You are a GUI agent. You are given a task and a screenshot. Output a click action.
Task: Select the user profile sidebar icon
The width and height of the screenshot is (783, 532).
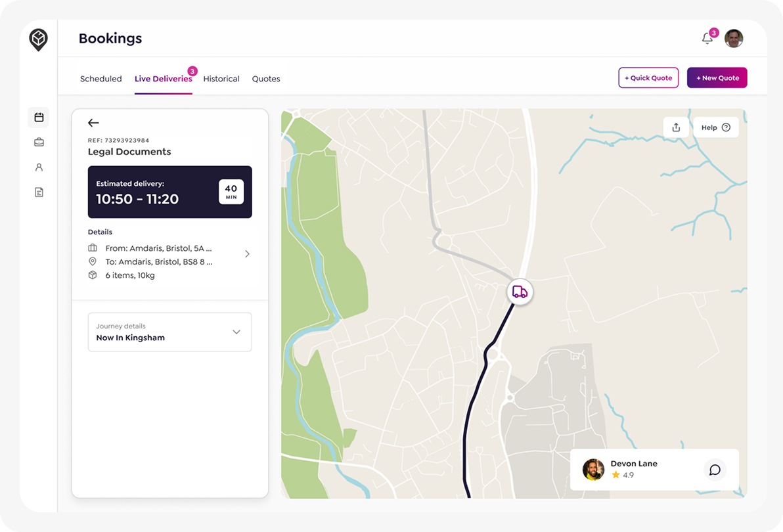[39, 167]
